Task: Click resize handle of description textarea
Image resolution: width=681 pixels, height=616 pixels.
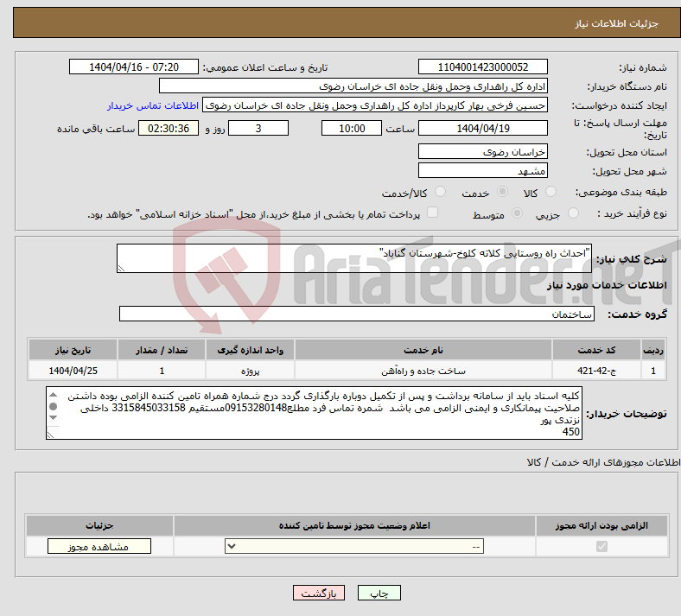Action: coord(121,269)
